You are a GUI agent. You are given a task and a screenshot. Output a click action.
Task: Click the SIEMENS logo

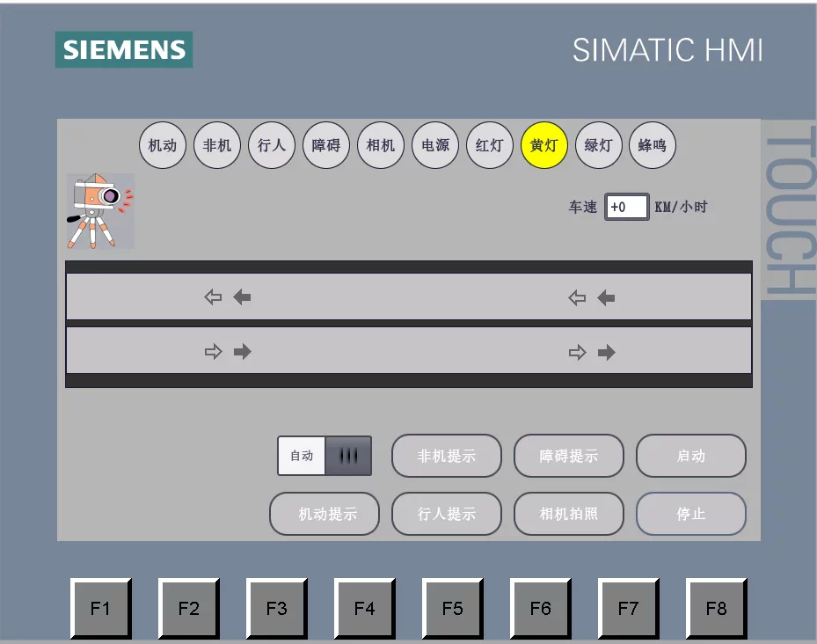[124, 49]
